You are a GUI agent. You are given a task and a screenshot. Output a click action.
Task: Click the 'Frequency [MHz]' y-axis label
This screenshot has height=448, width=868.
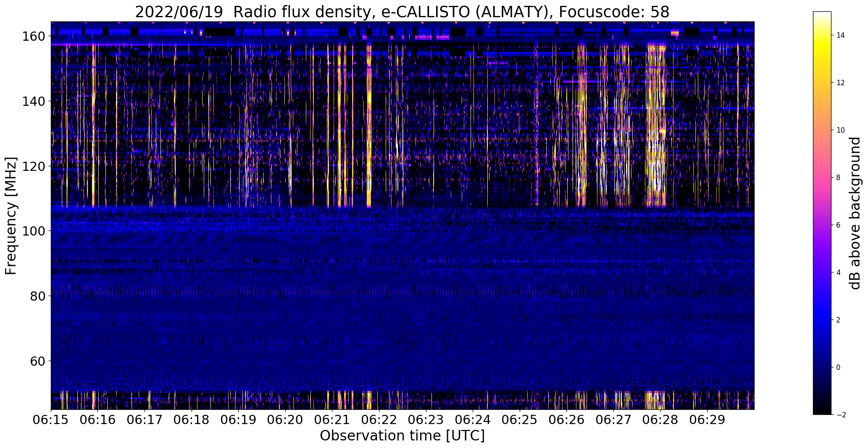pos(11,216)
